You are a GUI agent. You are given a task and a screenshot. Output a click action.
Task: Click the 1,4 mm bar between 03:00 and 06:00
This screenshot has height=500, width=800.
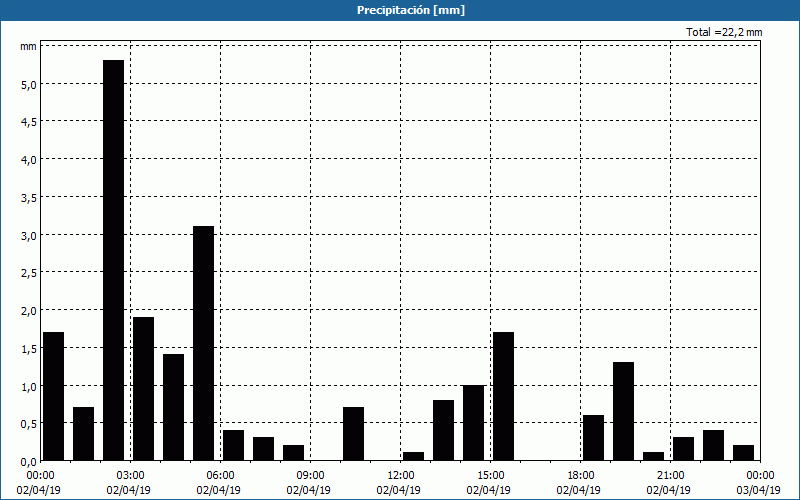click(173, 407)
